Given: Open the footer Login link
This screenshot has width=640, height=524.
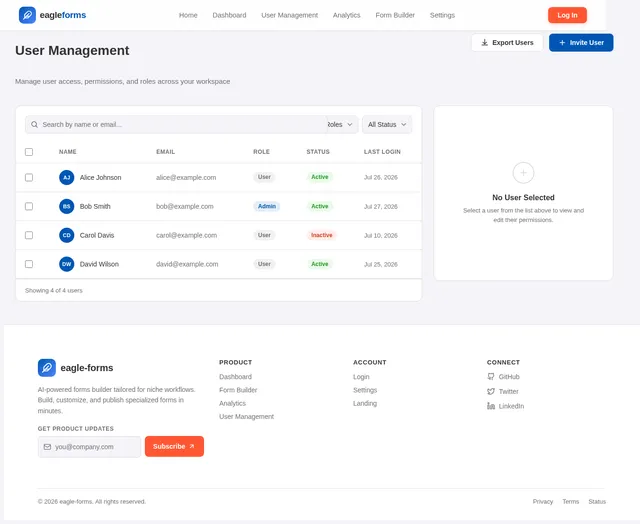Looking at the screenshot, I should tap(361, 377).
